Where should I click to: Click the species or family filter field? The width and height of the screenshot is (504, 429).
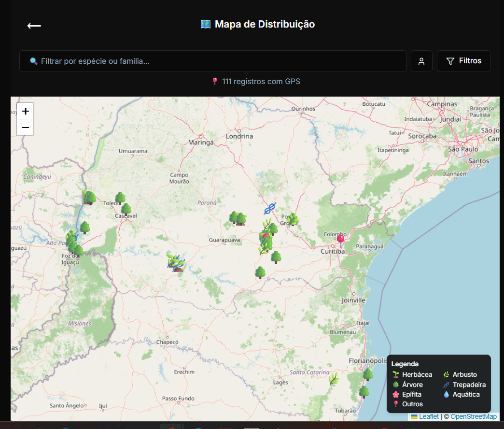pyautogui.click(x=213, y=61)
